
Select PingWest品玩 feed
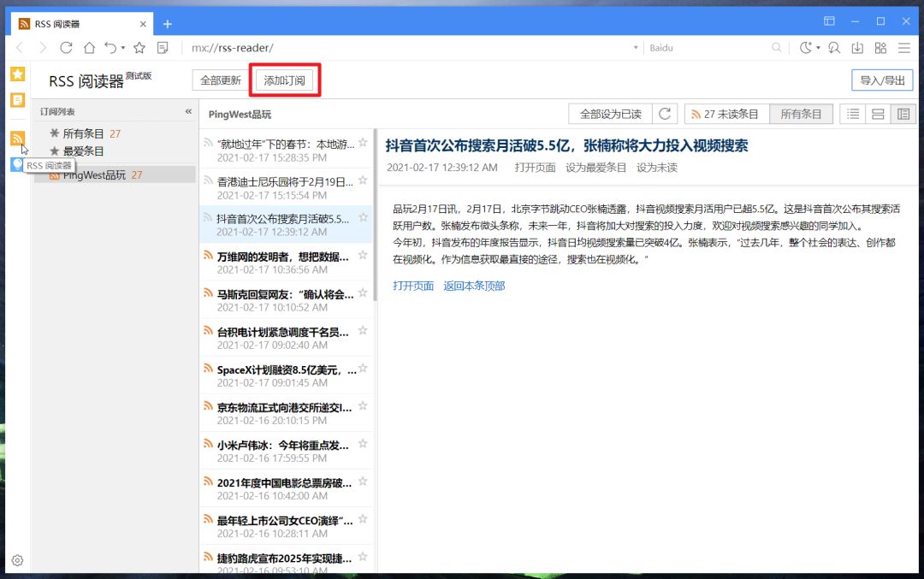pyautogui.click(x=115, y=175)
